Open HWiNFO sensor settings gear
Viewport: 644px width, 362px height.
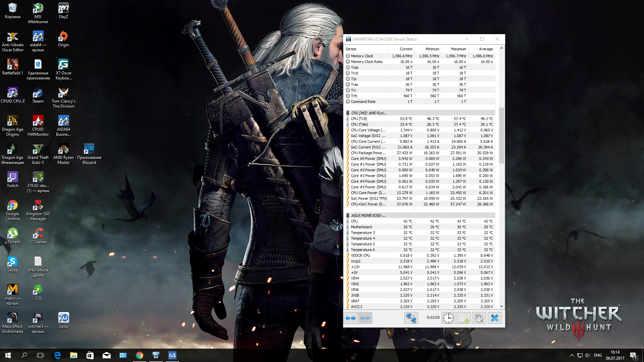[x=479, y=318]
